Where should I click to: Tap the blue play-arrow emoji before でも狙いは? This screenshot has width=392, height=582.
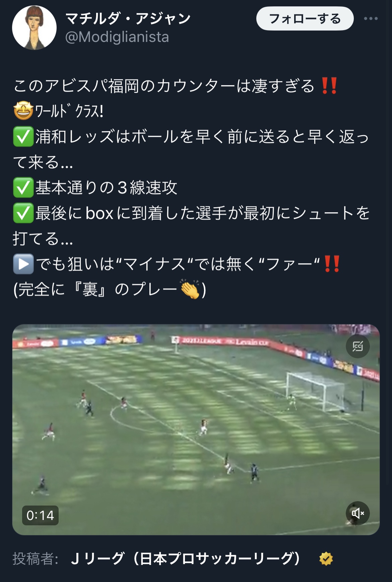(23, 264)
